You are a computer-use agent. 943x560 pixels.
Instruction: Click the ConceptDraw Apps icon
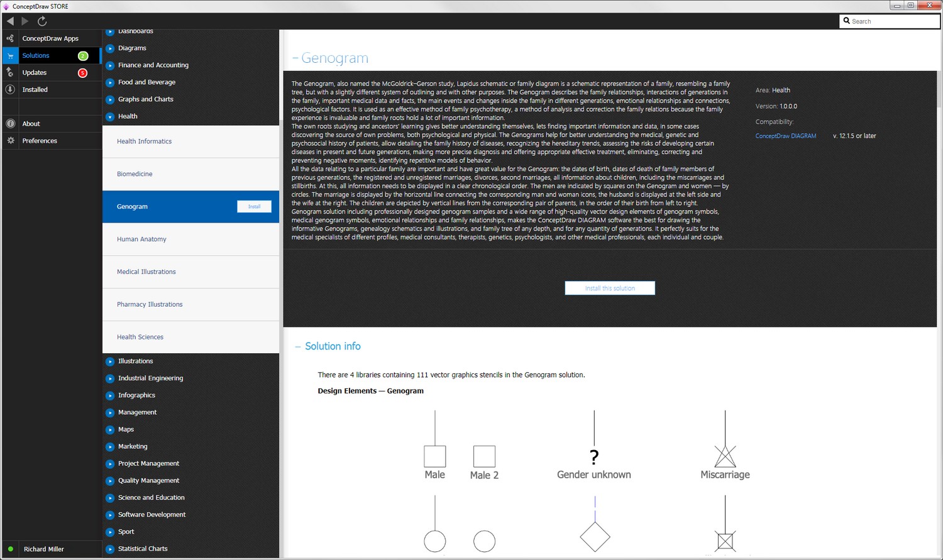10,38
